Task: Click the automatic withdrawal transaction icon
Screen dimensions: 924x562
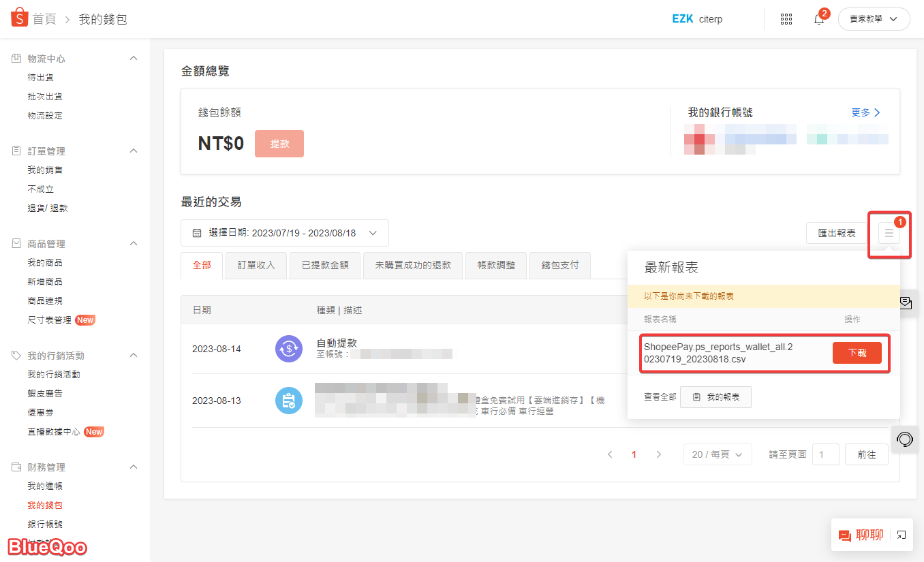Action: 289,349
